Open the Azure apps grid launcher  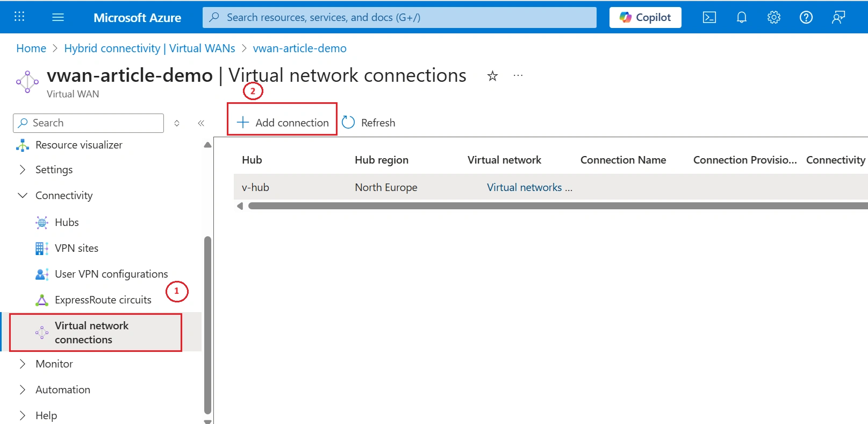point(19,17)
